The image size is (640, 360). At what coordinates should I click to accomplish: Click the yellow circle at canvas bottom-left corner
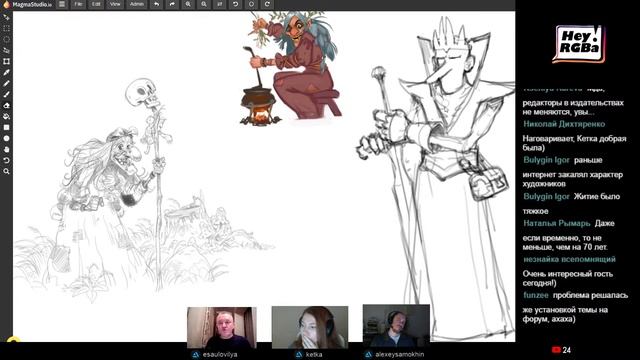[13, 340]
